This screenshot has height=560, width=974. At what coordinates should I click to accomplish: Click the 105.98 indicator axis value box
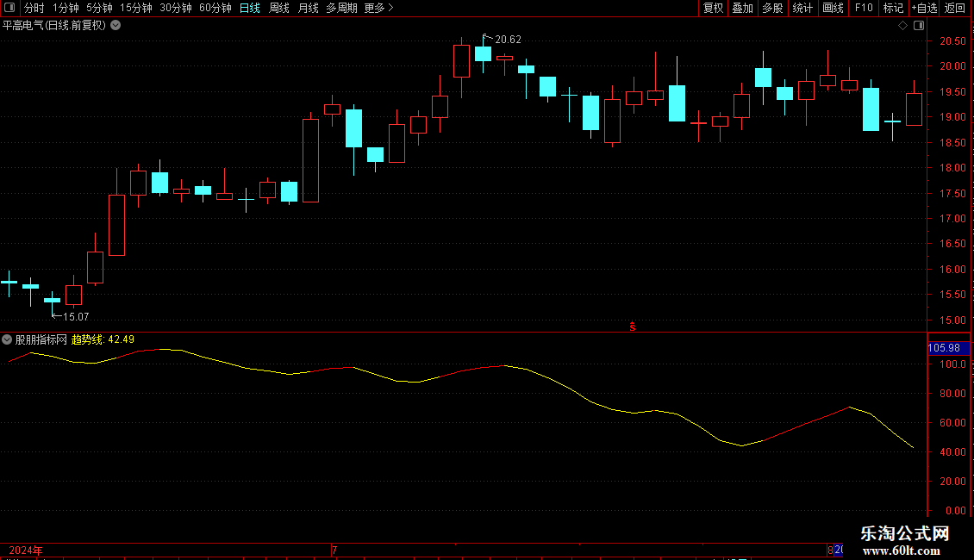[948, 348]
